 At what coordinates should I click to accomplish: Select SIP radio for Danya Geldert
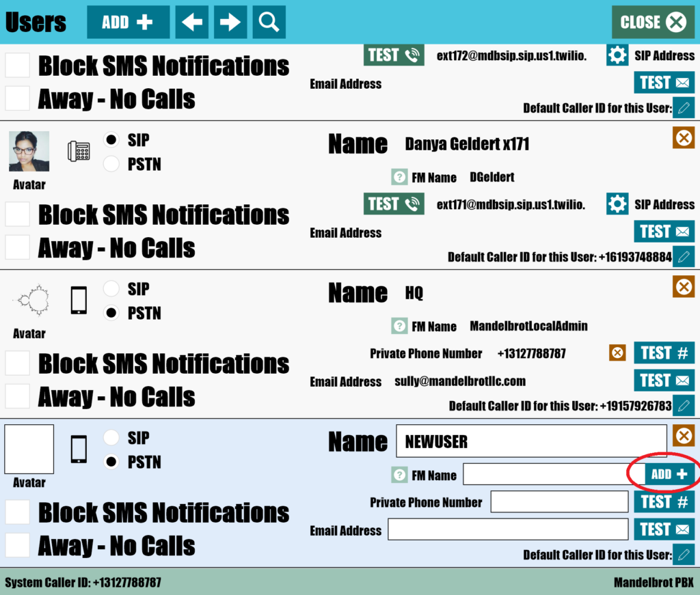111,140
